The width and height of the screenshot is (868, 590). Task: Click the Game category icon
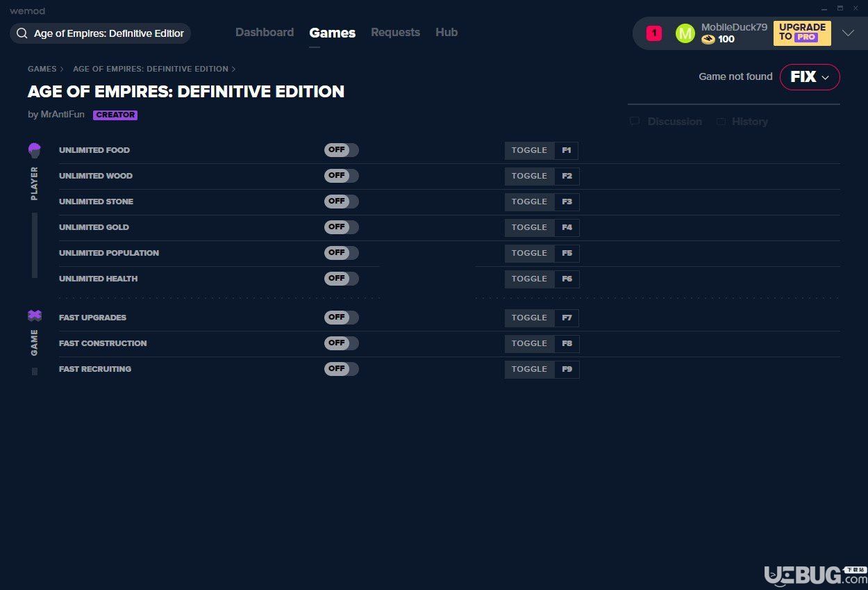tap(35, 316)
